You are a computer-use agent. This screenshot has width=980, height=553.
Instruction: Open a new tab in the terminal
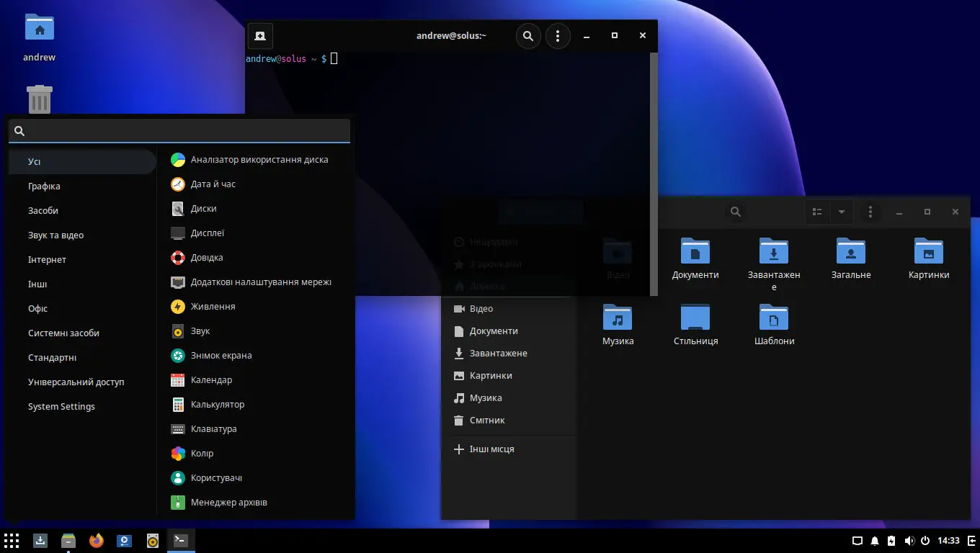(x=260, y=36)
